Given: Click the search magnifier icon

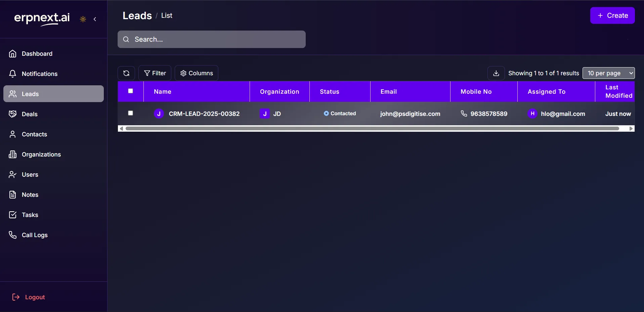Looking at the screenshot, I should (126, 39).
